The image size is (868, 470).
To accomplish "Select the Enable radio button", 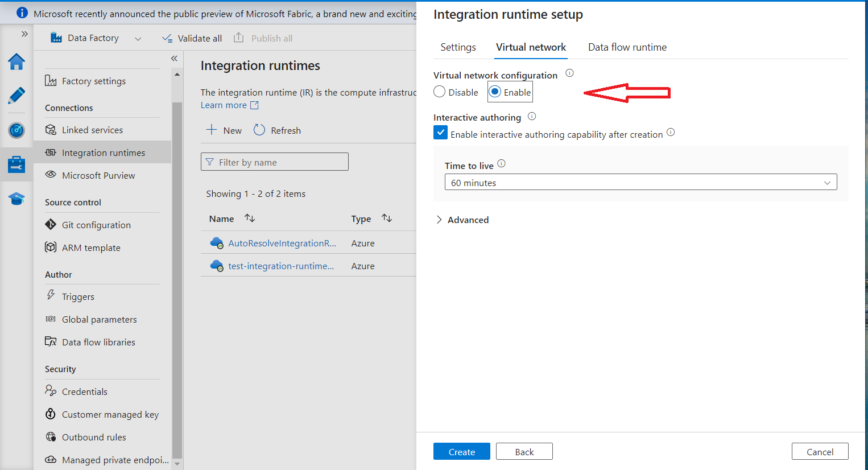I will pyautogui.click(x=495, y=92).
